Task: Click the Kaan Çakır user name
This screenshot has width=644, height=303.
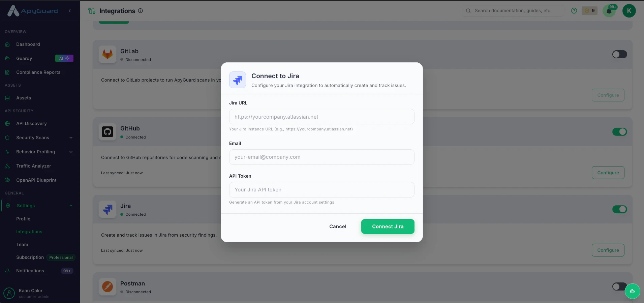Action: pos(31,291)
